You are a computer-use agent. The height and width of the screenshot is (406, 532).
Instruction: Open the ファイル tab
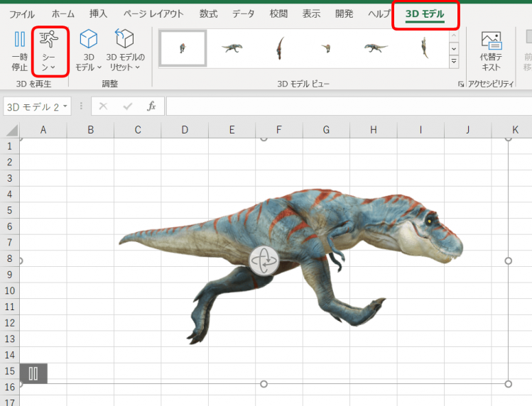pyautogui.click(x=22, y=14)
